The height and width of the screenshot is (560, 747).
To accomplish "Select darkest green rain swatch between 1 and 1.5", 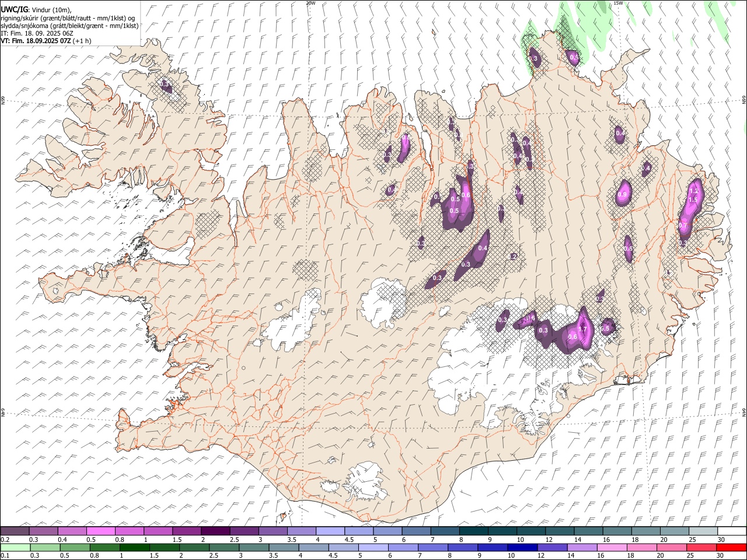I will 134,548.
